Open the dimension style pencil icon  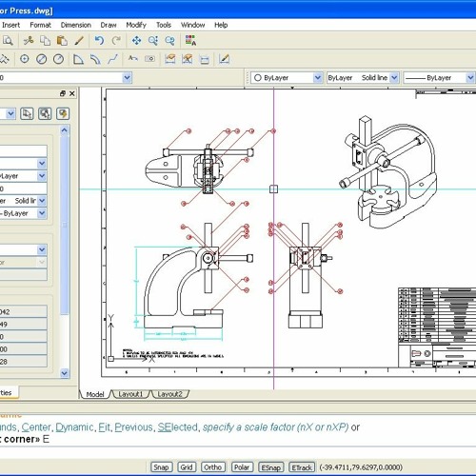pos(224,59)
